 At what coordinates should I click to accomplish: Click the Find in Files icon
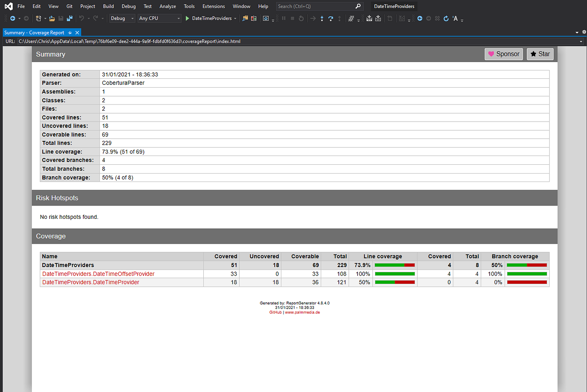point(245,18)
